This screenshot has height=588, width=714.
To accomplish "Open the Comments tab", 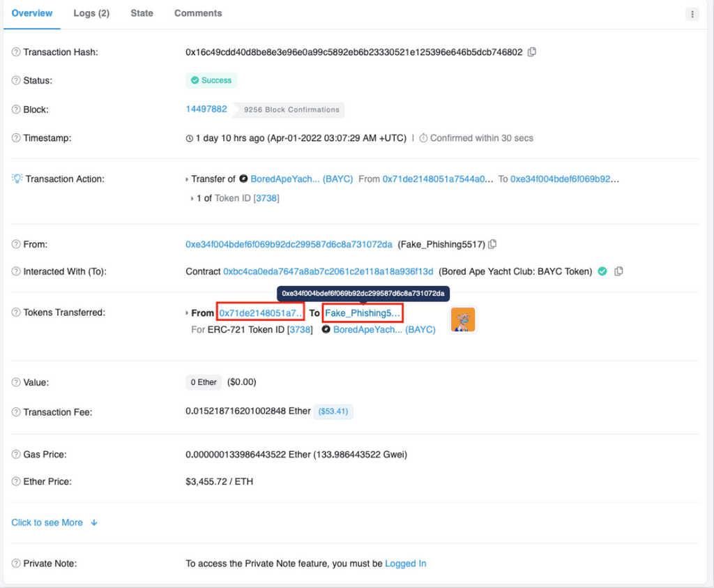I will point(198,13).
